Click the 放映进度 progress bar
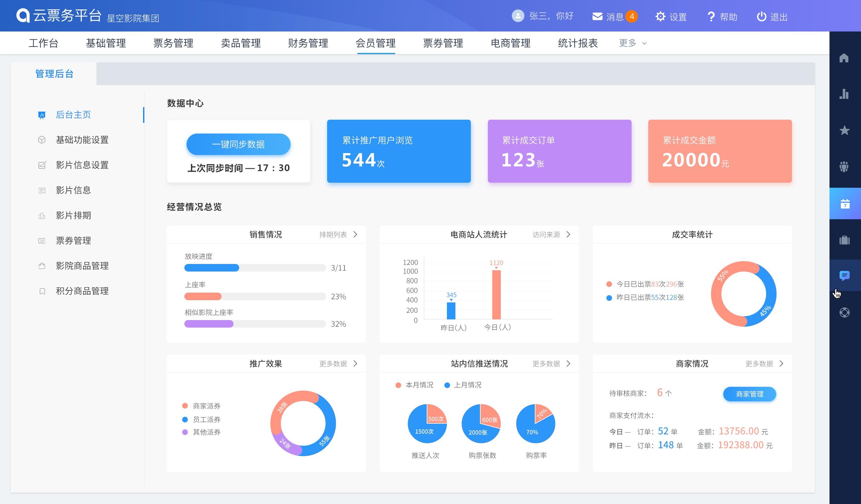 (x=255, y=268)
